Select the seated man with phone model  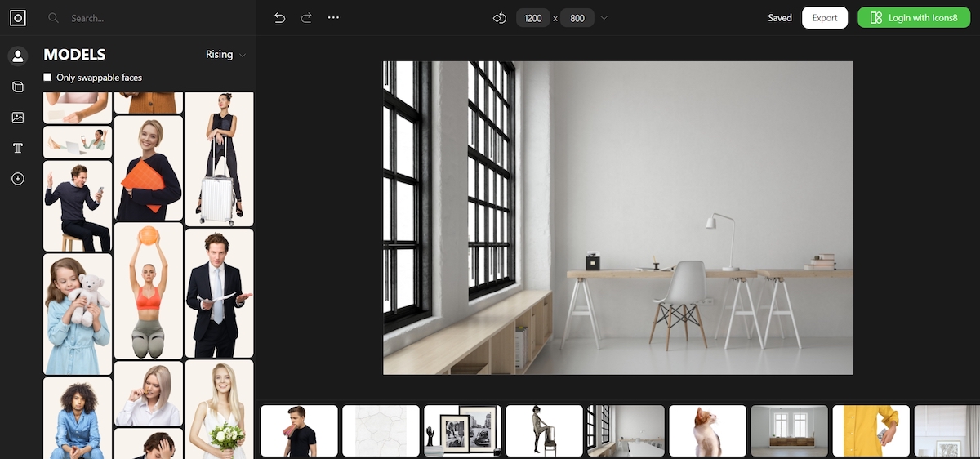pos(78,206)
